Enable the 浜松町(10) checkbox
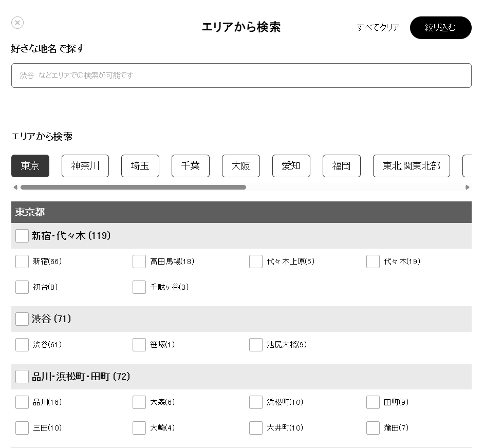Viewport: 484px width, 448px height. coord(255,402)
